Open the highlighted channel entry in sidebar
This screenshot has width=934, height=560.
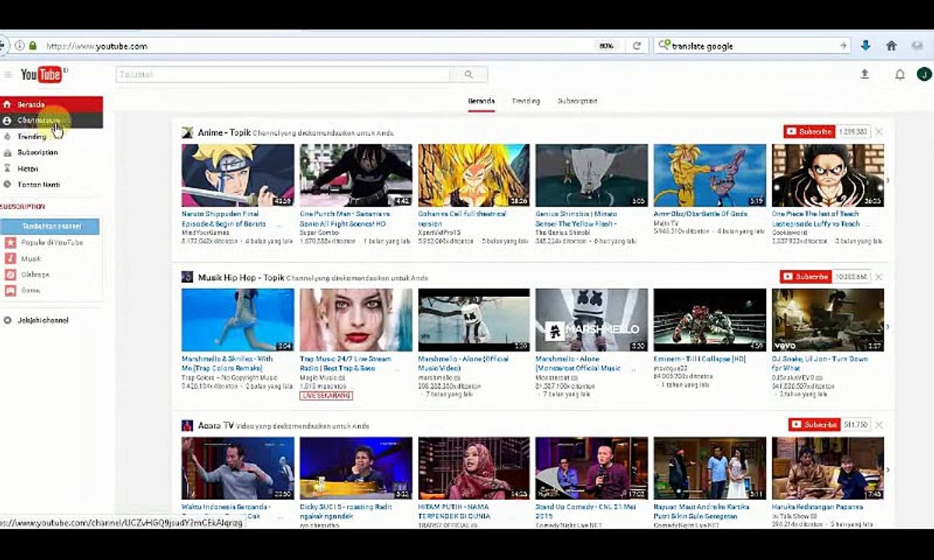[51, 121]
